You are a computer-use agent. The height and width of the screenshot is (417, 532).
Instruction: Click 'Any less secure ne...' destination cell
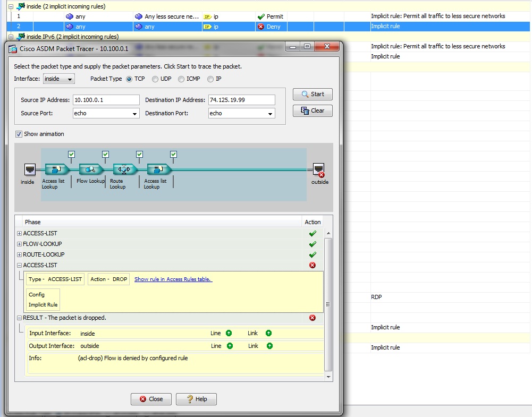coord(167,16)
